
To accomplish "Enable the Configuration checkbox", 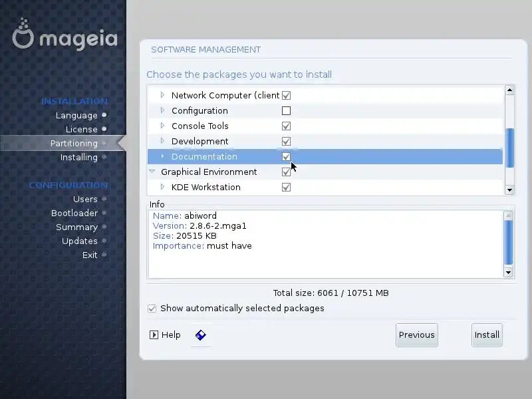I will [x=286, y=111].
